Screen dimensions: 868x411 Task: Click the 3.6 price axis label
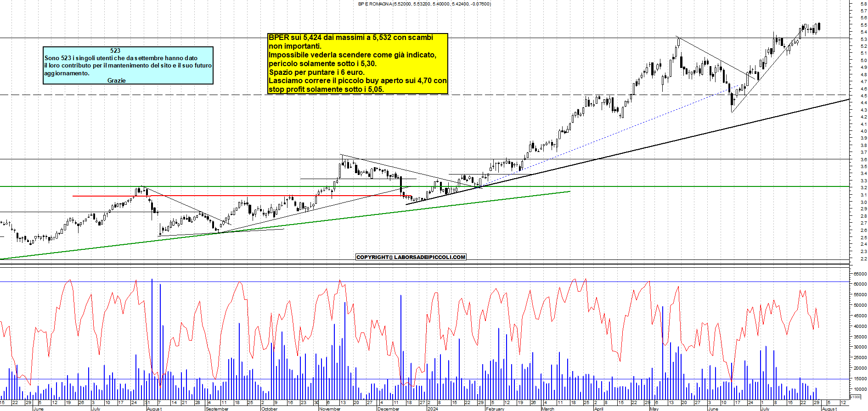[x=864, y=160]
